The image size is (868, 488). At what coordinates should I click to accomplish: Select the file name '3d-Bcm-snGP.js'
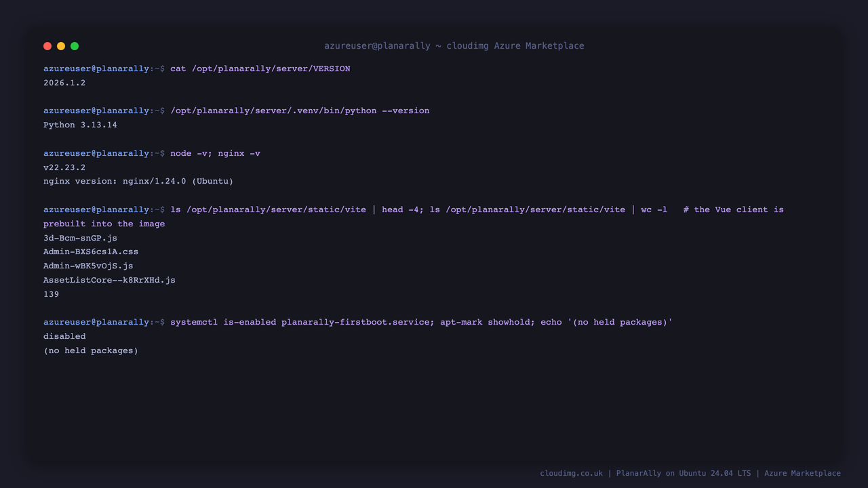(x=80, y=238)
